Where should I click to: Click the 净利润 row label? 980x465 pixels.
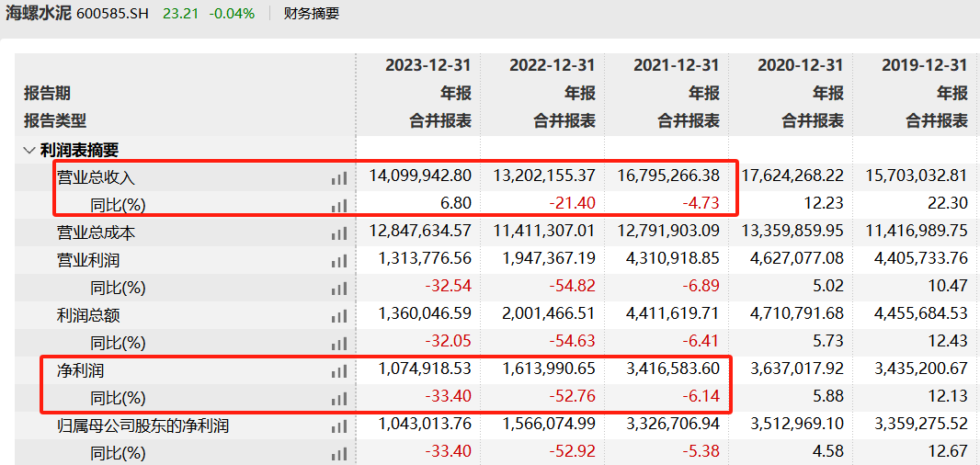coord(80,371)
